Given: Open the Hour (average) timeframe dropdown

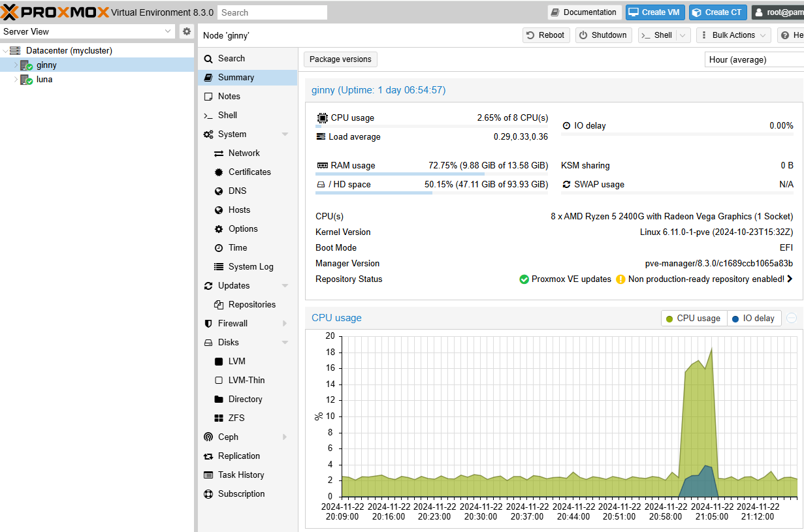Looking at the screenshot, I should [x=754, y=59].
